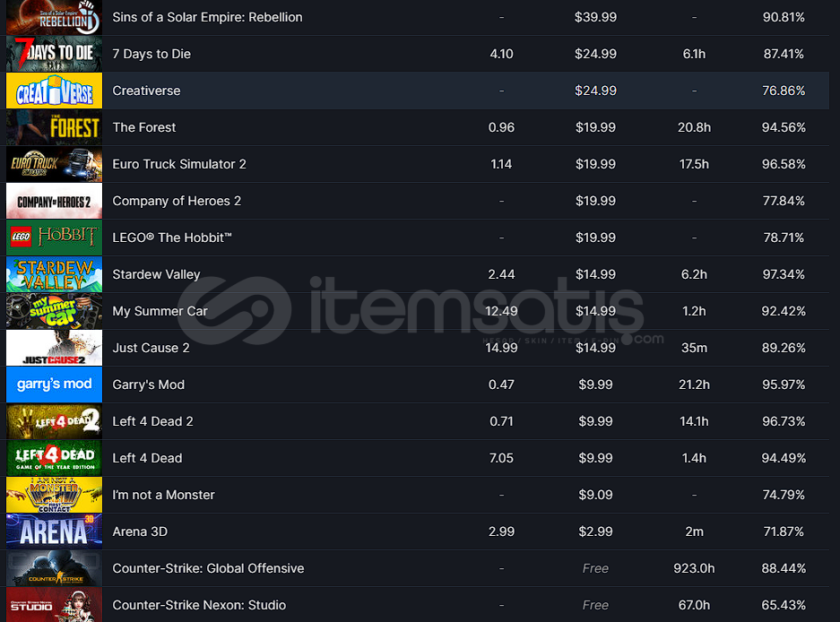
Task: Select the Arena 3D game thumbnail
Action: click(x=54, y=531)
